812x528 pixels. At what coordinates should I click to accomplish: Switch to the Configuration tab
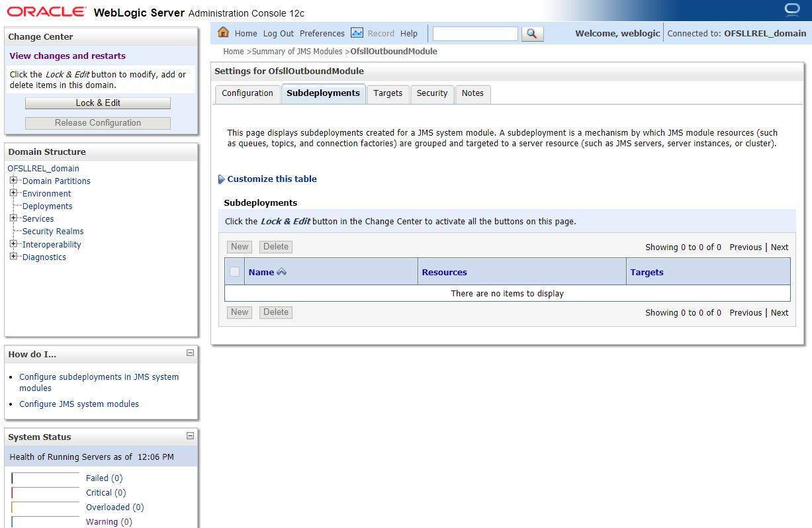tap(248, 93)
